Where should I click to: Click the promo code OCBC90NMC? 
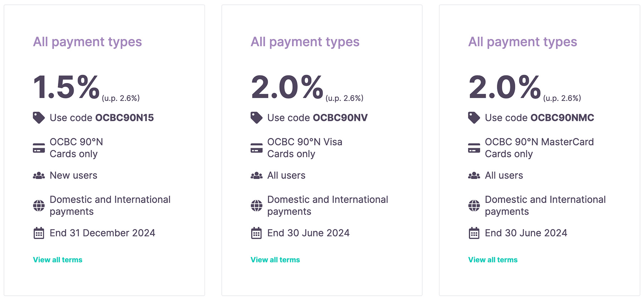562,118
